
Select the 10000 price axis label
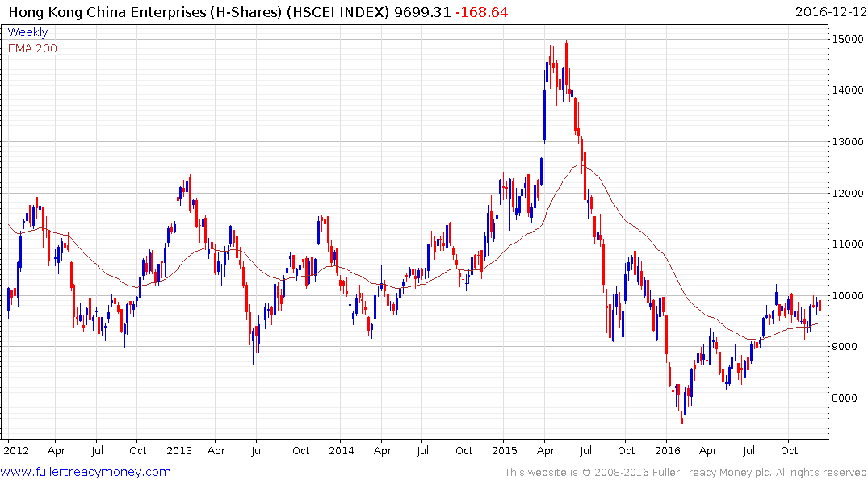click(848, 296)
